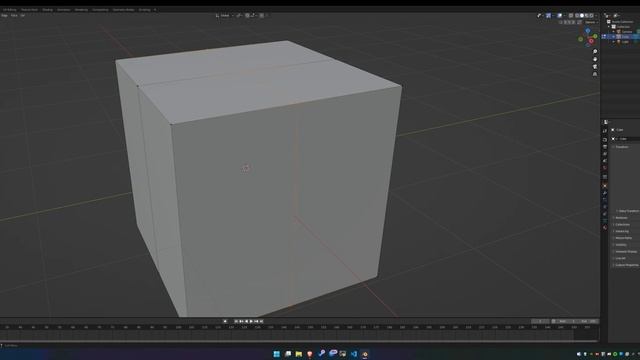Switch perspective/orthographic view icon

595,74
